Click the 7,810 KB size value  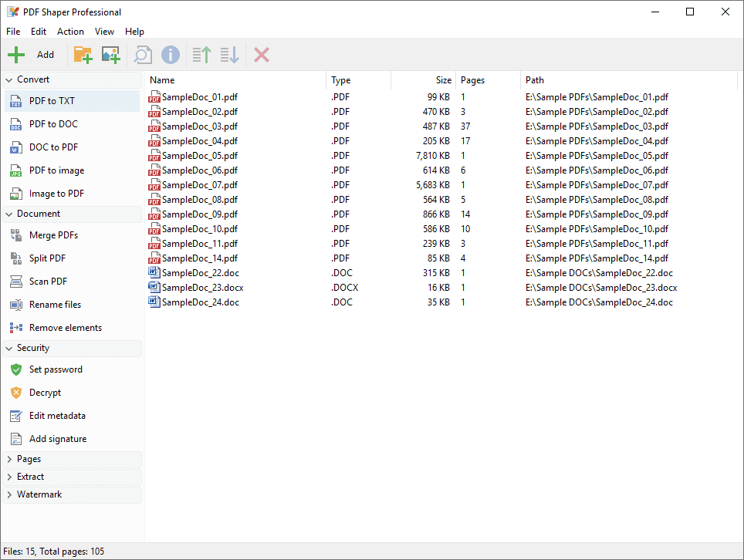(x=433, y=156)
